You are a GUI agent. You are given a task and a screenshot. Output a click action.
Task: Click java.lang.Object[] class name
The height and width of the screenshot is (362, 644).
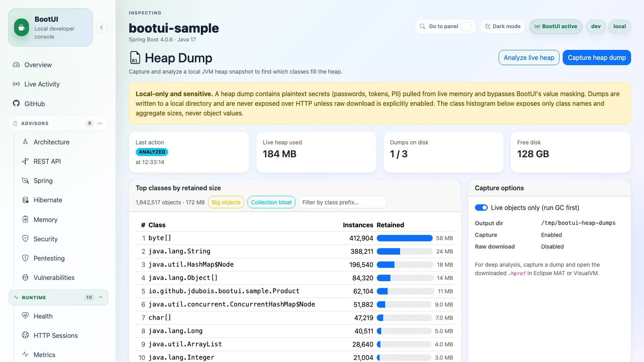pyautogui.click(x=183, y=278)
